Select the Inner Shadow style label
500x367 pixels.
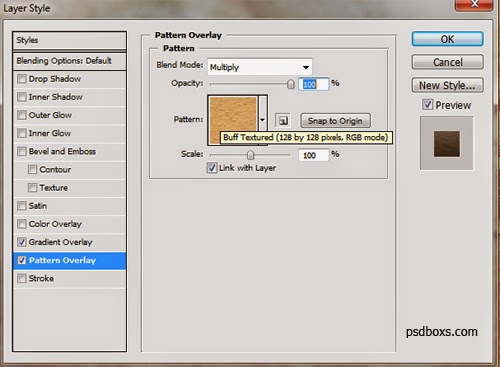(56, 97)
